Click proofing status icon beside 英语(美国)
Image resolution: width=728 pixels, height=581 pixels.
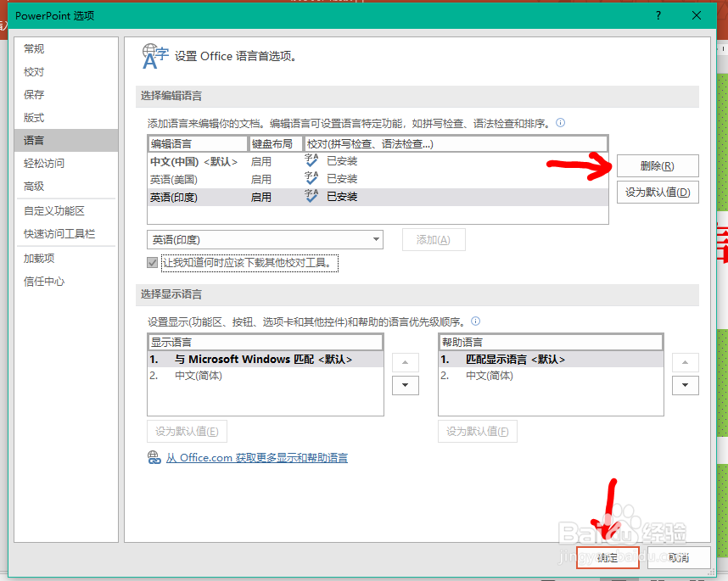pos(311,178)
